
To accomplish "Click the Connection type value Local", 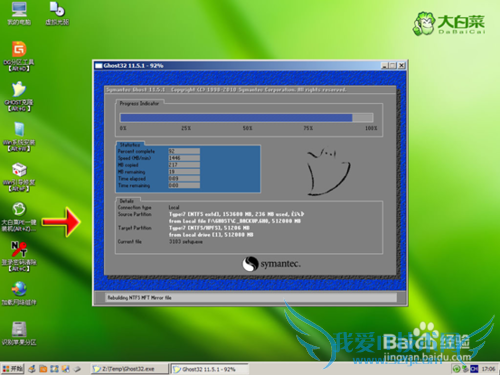I will (x=174, y=207).
